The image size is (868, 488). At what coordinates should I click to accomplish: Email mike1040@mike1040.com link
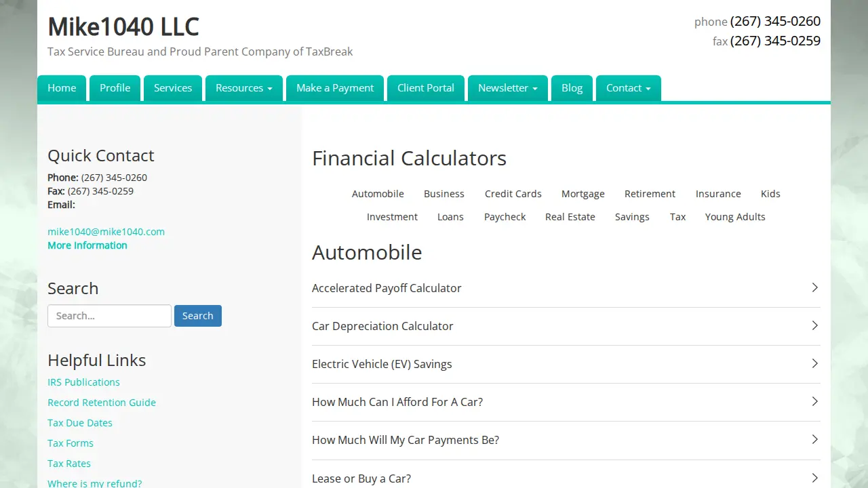106,232
